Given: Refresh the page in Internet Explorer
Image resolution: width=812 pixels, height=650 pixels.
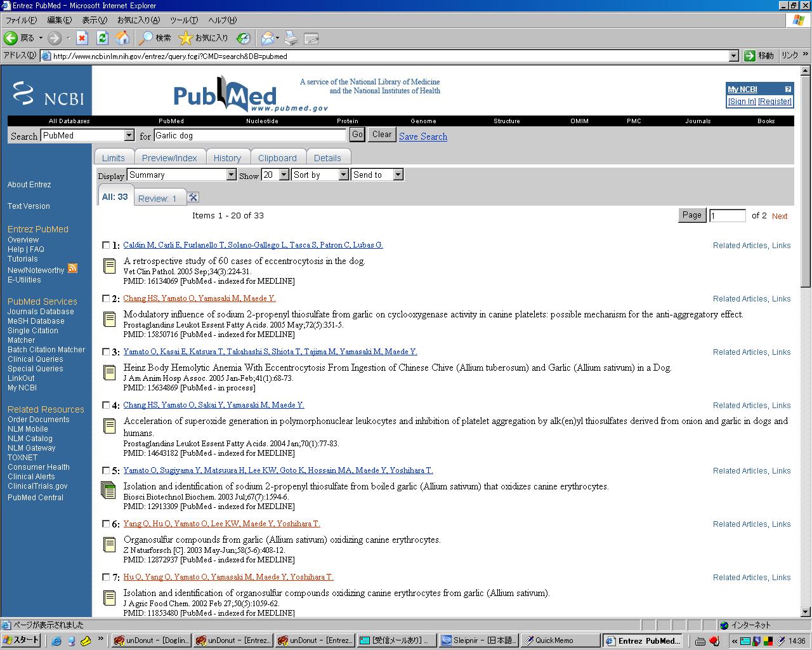Looking at the screenshot, I should [103, 38].
